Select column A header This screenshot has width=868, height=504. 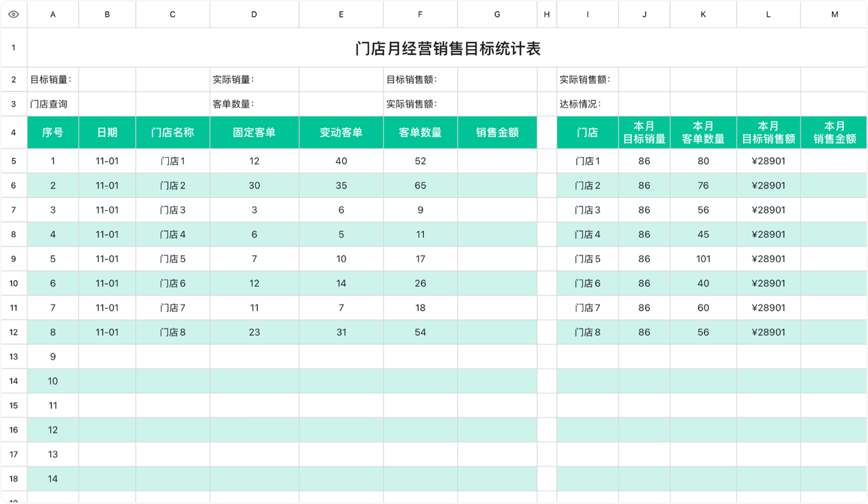pos(53,14)
